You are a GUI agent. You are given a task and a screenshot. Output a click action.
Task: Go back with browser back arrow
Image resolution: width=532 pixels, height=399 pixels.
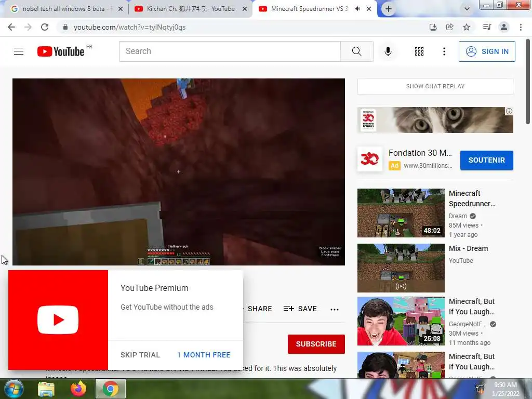[x=11, y=27]
